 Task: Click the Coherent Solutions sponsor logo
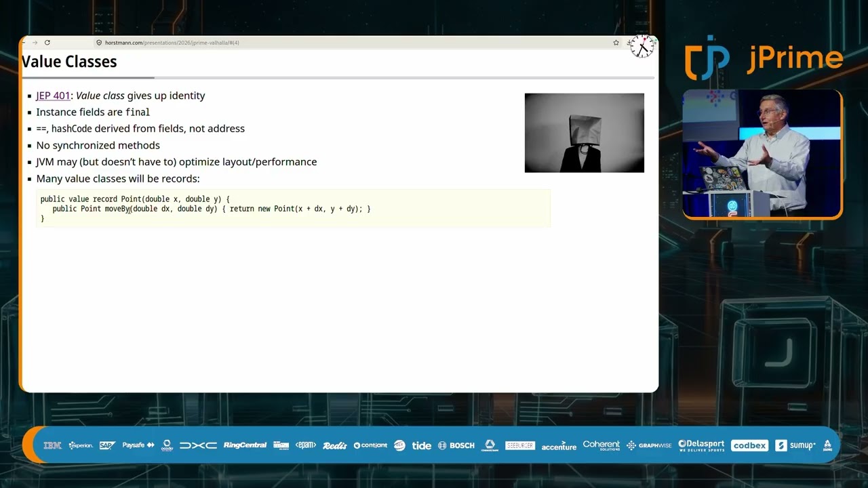click(x=601, y=445)
